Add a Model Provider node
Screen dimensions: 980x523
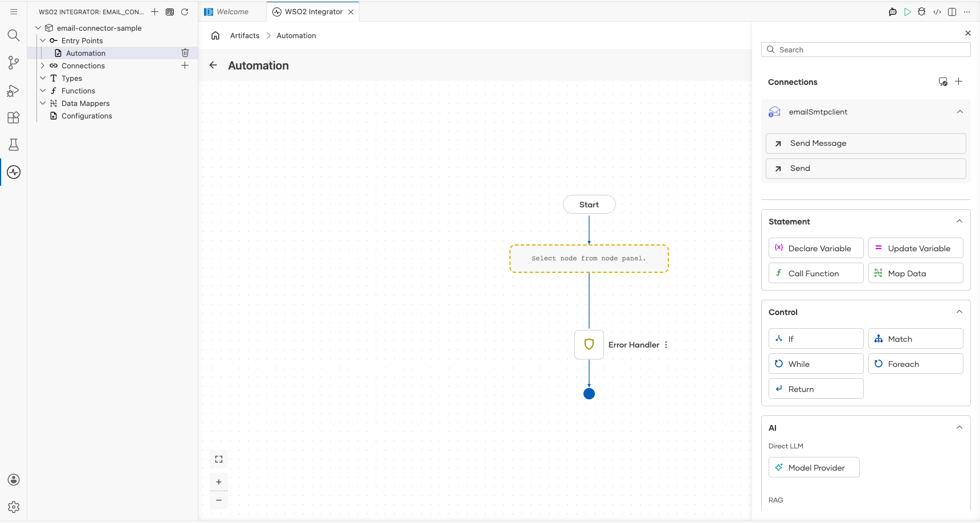(x=814, y=467)
